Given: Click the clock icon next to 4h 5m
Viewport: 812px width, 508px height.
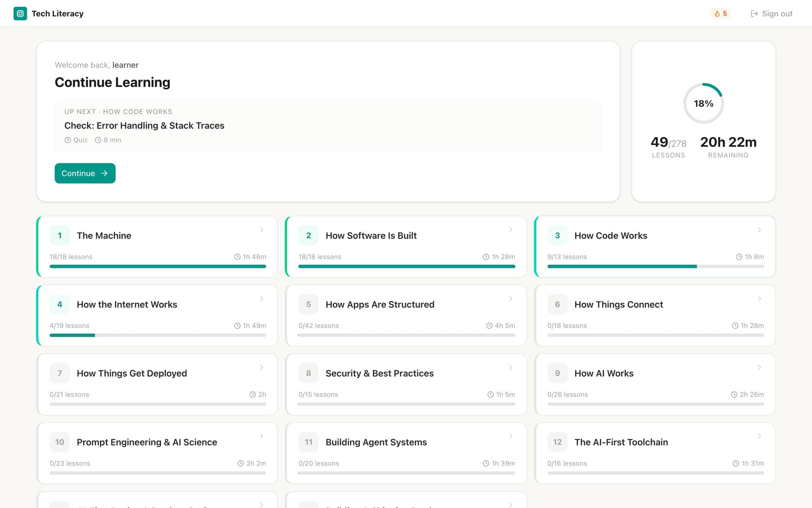Looking at the screenshot, I should point(489,326).
